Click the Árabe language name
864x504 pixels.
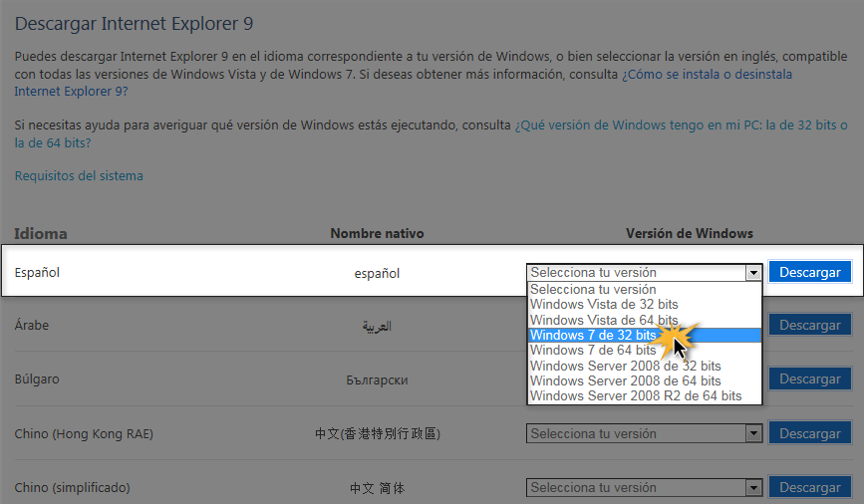[x=32, y=325]
